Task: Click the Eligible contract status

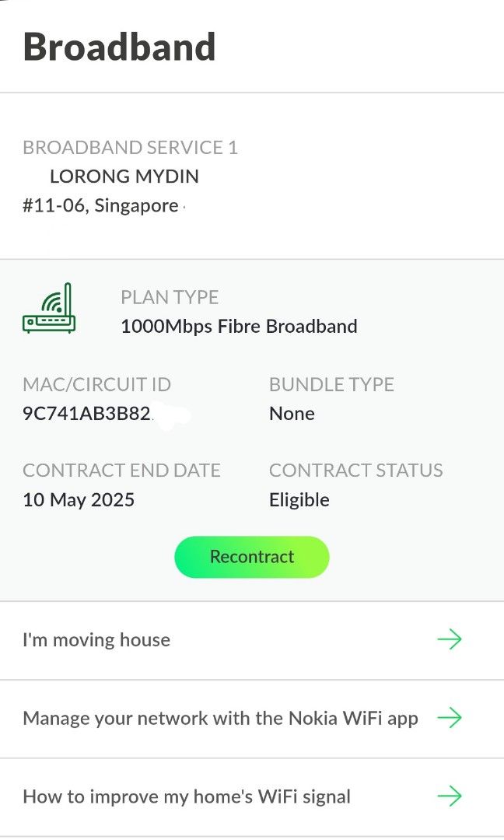Action: pos(299,499)
